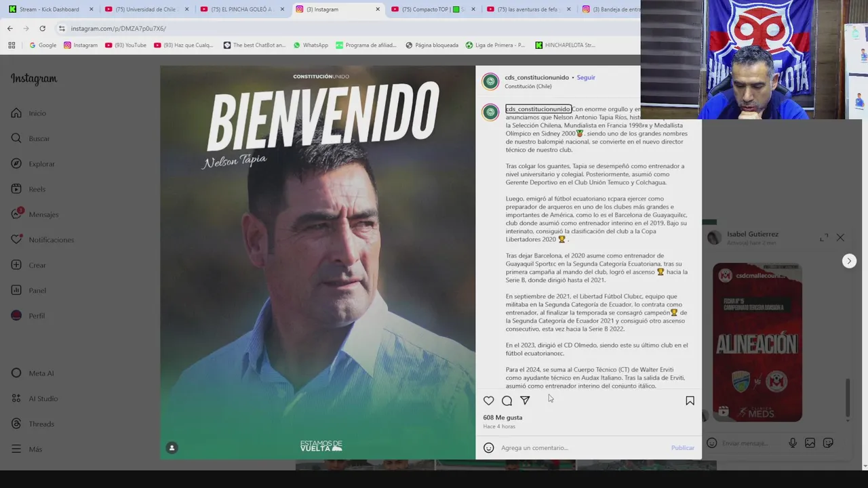
Task: Open Liga de Primera bookmark
Action: 495,45
